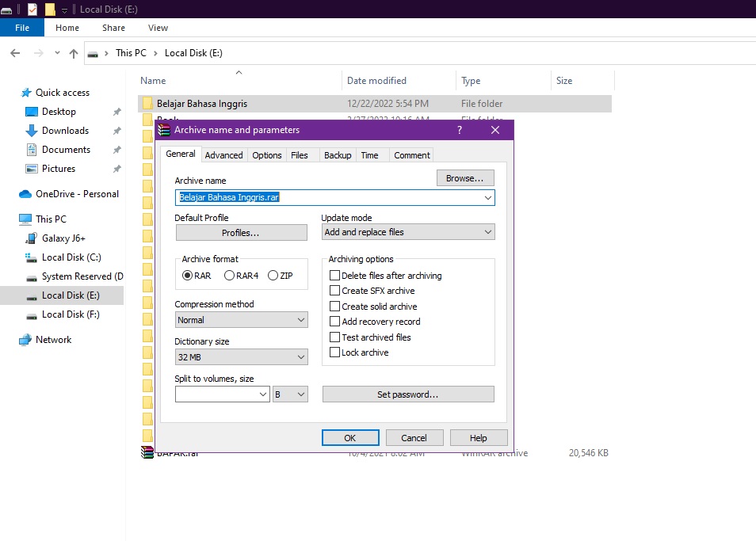Change the Dictionary size dropdown
The image size is (756, 541).
coord(242,356)
